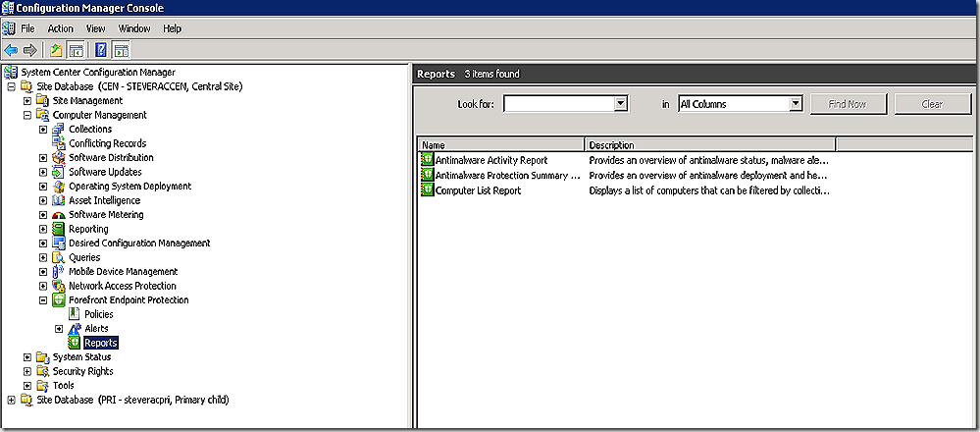The height and width of the screenshot is (432, 980).
Task: Click the Antimalware Protection Summary report icon
Action: (428, 175)
